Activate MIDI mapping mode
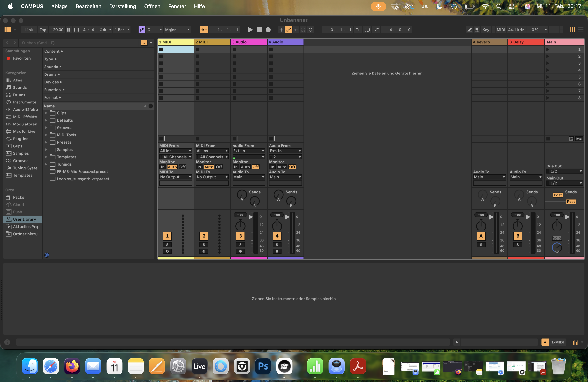This screenshot has height=382, width=588. [500, 30]
